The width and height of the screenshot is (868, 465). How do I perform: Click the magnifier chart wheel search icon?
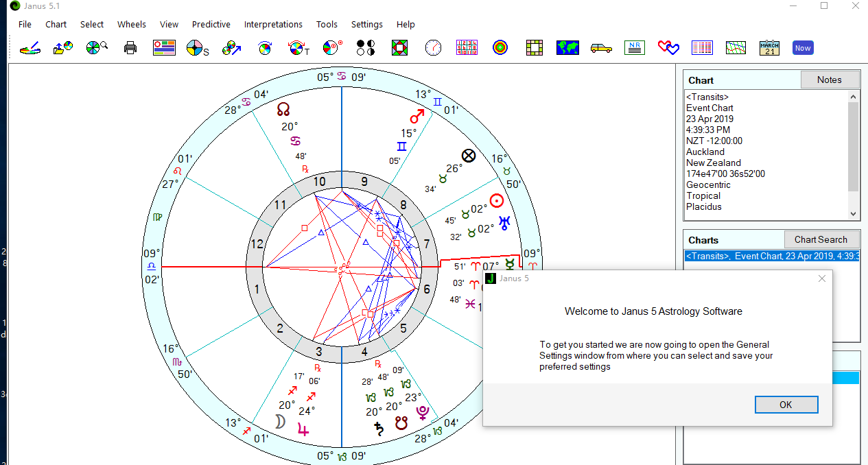[x=97, y=47]
